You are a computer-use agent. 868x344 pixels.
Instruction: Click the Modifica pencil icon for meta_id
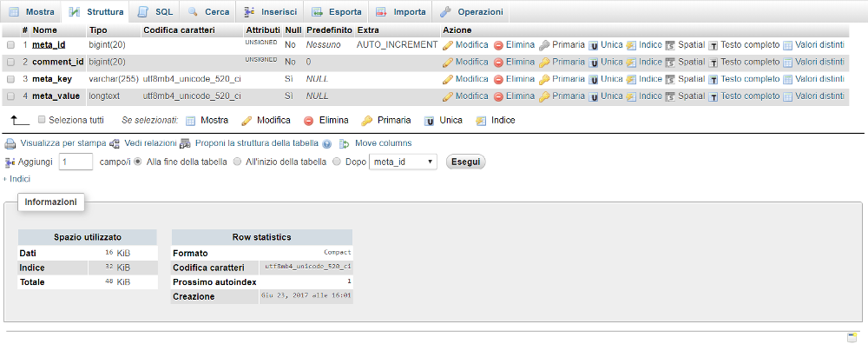coord(447,45)
